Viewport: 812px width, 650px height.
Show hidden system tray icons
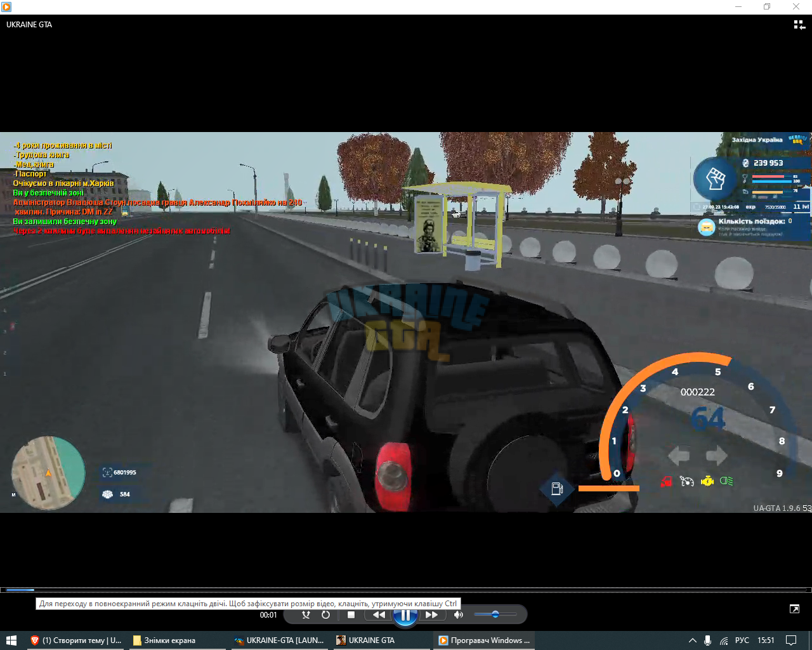pyautogui.click(x=692, y=640)
